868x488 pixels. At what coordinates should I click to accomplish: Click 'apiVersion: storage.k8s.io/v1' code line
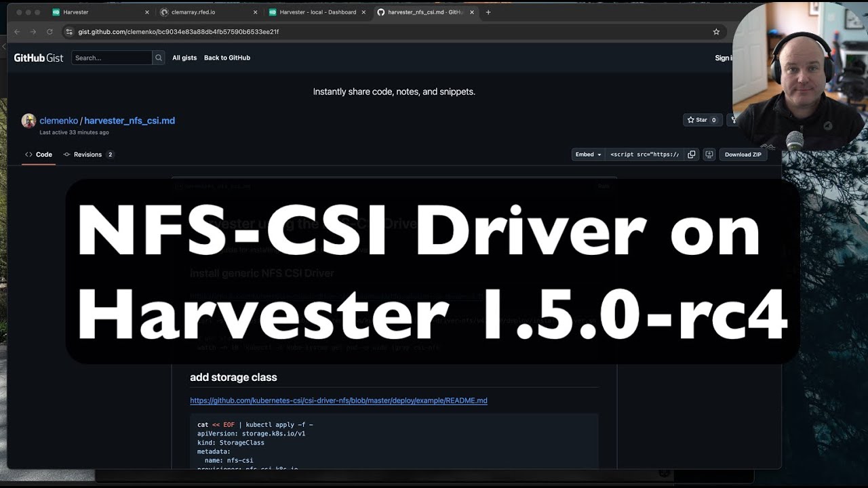252,434
